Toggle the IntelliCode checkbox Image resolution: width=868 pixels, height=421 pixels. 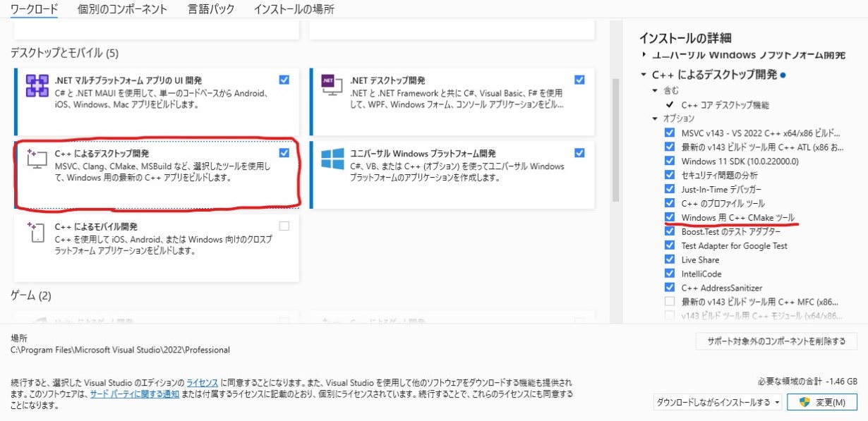point(669,274)
